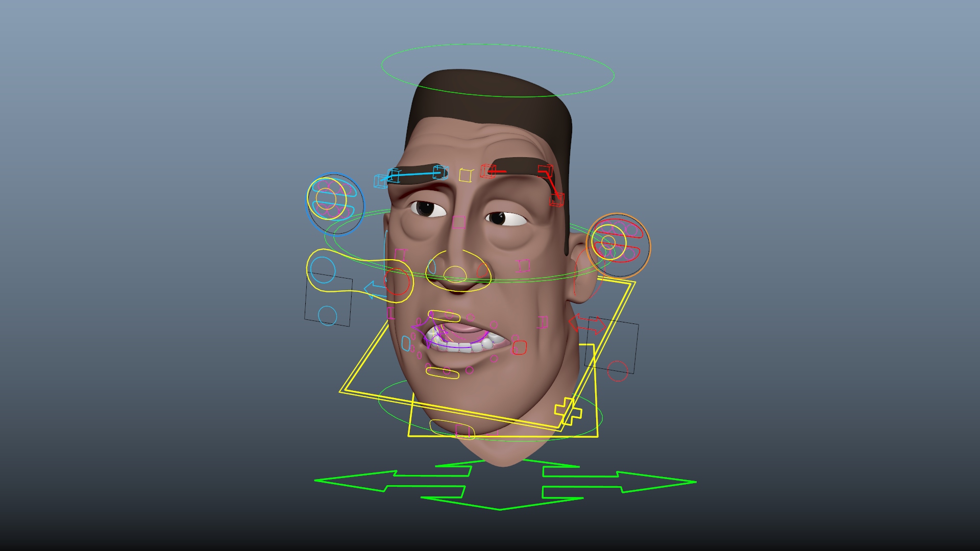
Task: Select the yellow capsule control below the lower lip
Action: pyautogui.click(x=442, y=373)
